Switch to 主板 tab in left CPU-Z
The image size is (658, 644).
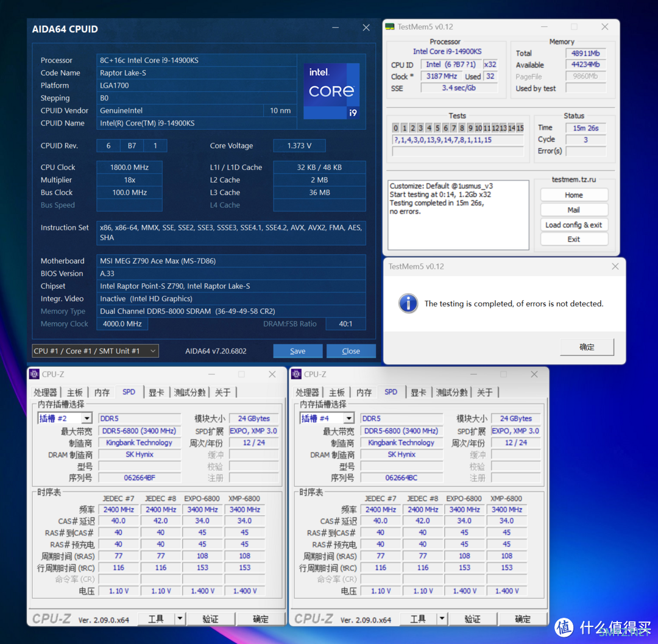click(75, 392)
